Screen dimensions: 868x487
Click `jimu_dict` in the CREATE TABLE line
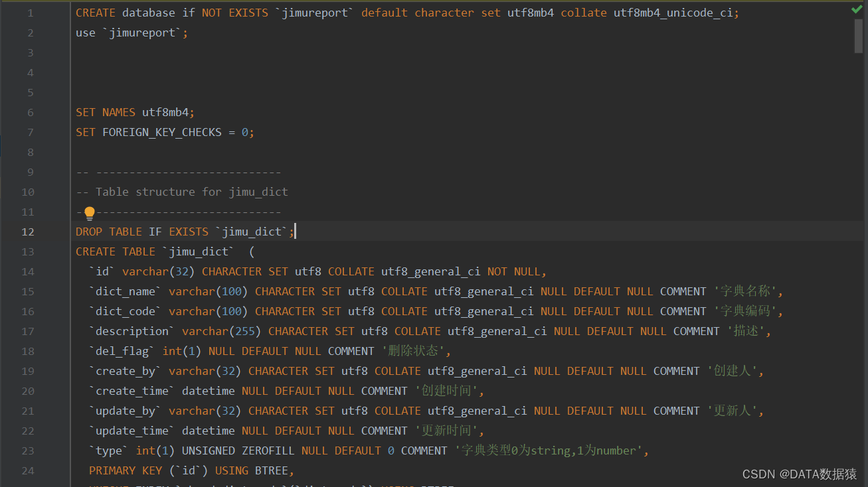199,251
